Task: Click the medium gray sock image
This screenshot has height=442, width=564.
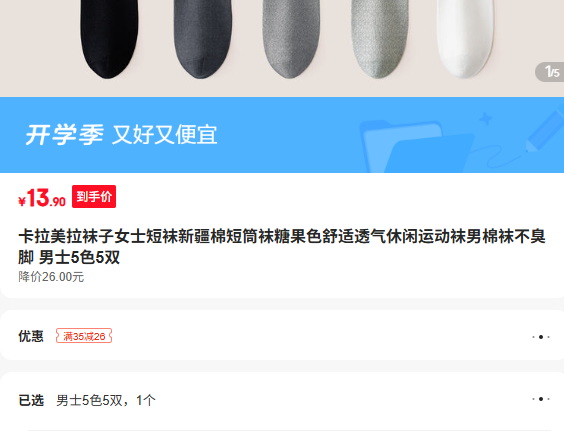Action: coord(291,38)
